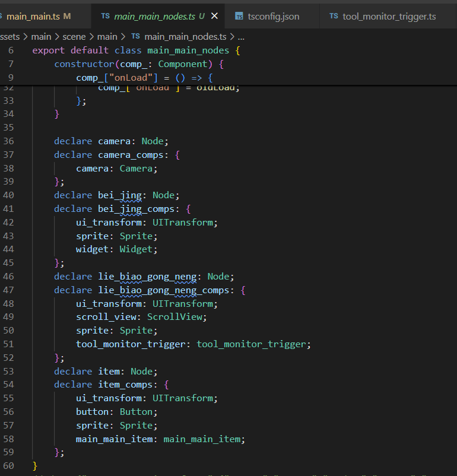Image resolution: width=457 pixels, height=476 pixels.
Task: Click the 'main' breadcrumb after scene
Action: point(107,37)
